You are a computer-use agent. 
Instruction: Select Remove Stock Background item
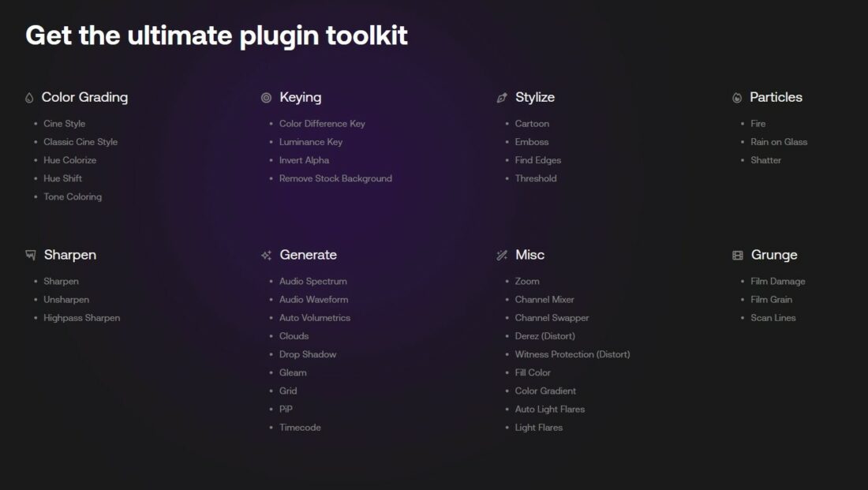(x=335, y=178)
